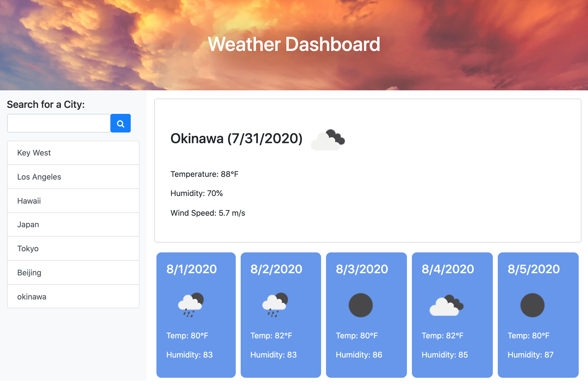Select okinawa at the bottom of the city list

tap(73, 296)
